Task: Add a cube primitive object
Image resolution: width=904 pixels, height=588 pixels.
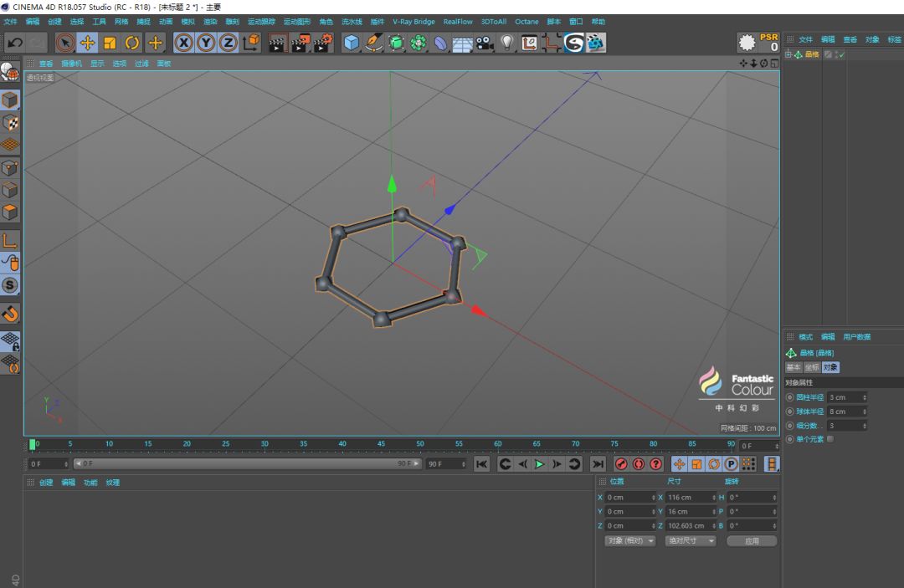Action: pos(352,43)
